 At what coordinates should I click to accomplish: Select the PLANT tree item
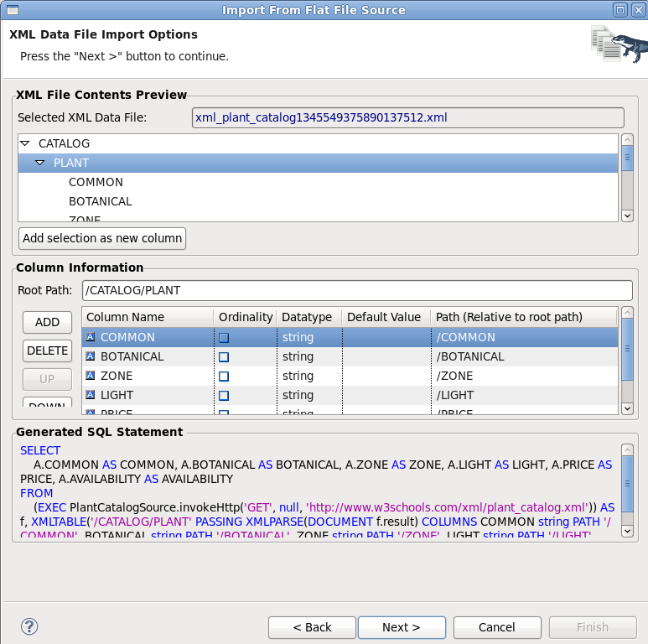(x=71, y=163)
